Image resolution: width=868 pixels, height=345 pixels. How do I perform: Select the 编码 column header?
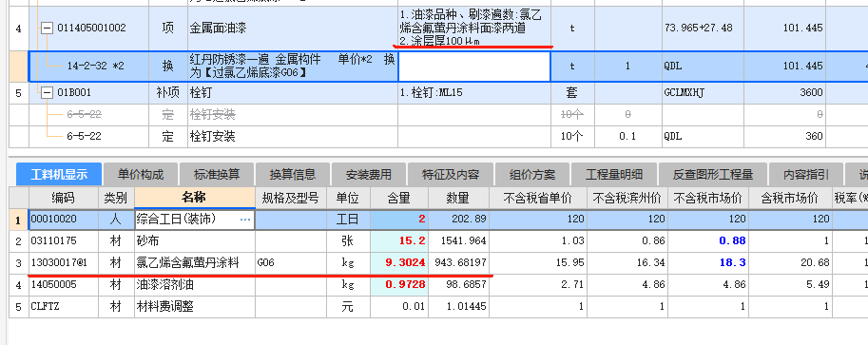point(63,198)
